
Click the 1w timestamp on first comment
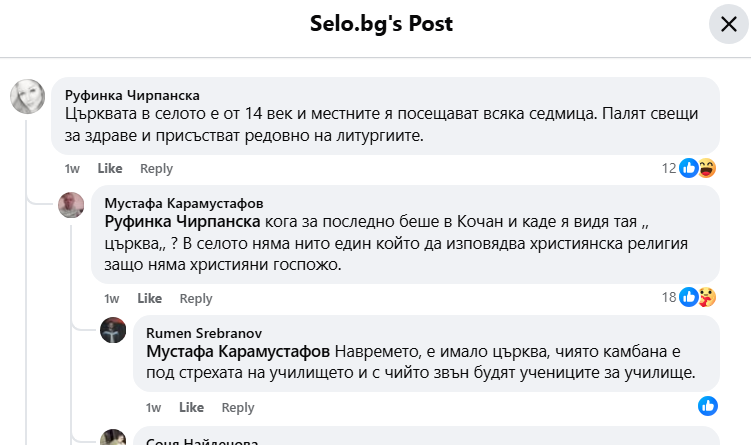pos(72,168)
